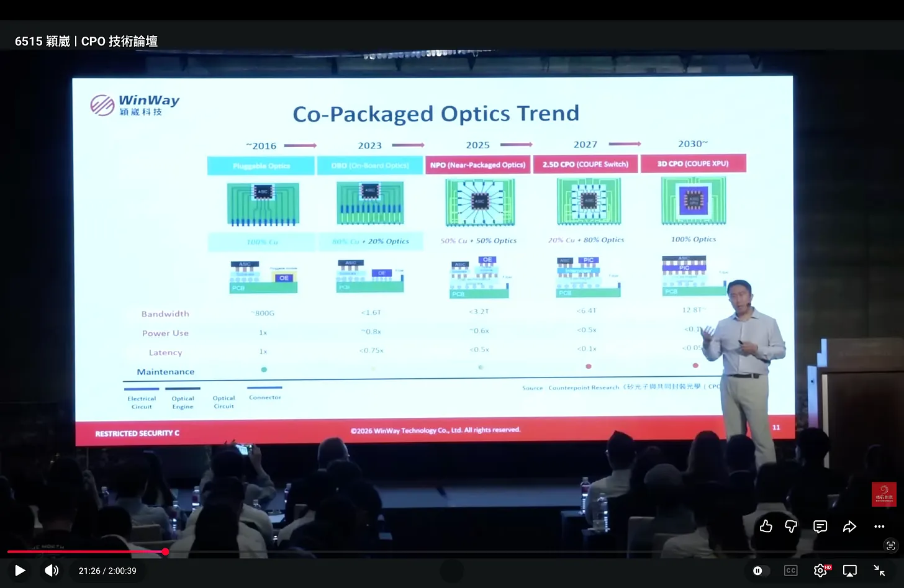Share the video via arrow icon
The width and height of the screenshot is (904, 588).
pyautogui.click(x=849, y=527)
